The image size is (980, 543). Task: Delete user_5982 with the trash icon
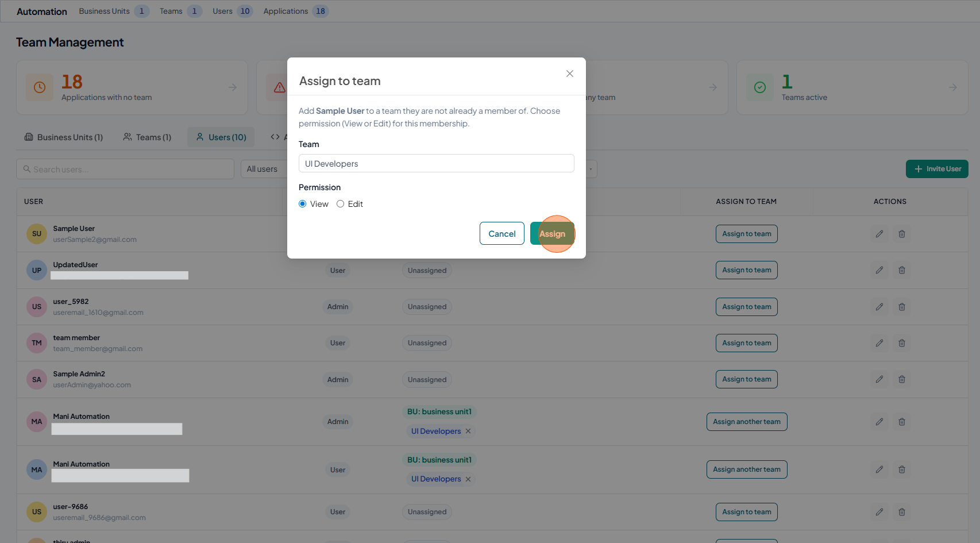902,307
